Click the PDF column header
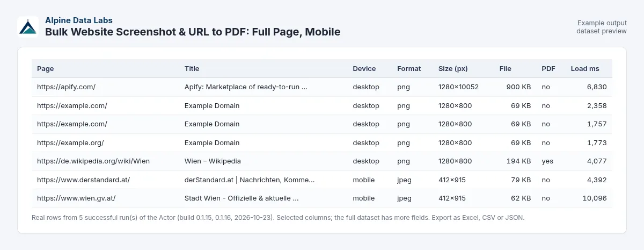This screenshot has height=250, width=644. (x=548, y=69)
